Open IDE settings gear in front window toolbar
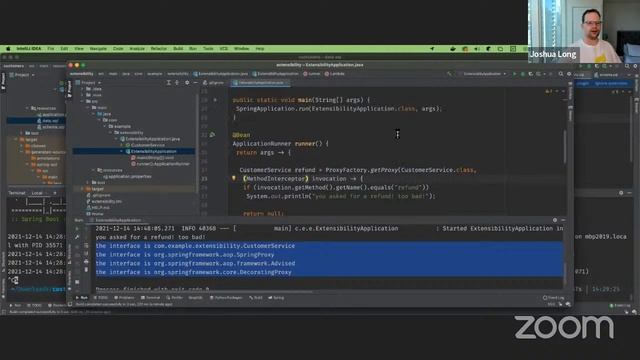Viewport: 640px width, 360px height. 569,74
